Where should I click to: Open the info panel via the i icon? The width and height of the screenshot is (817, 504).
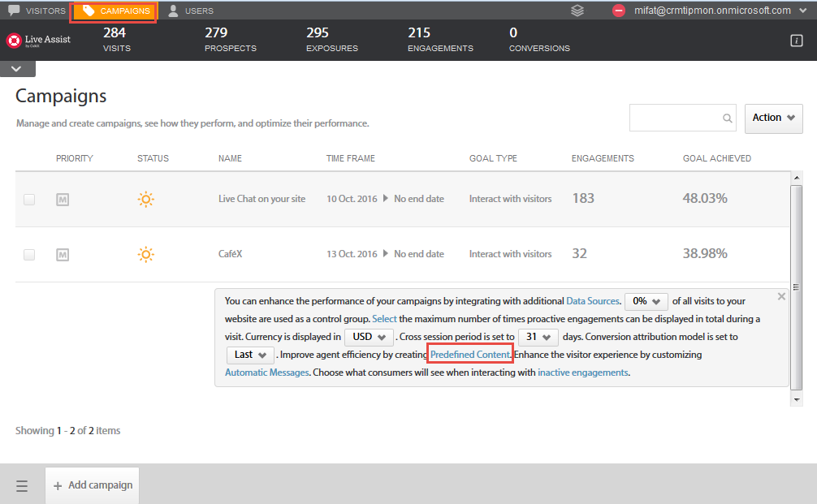(x=796, y=39)
